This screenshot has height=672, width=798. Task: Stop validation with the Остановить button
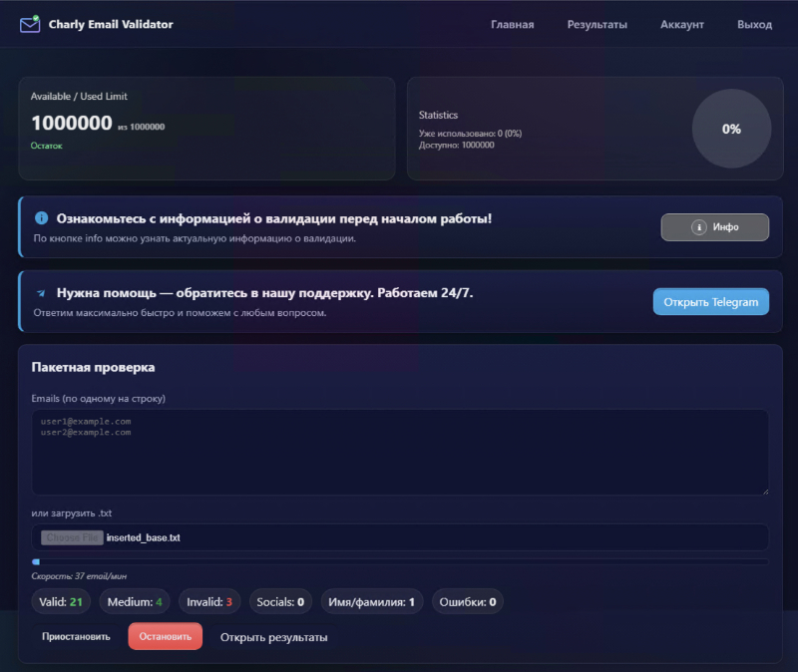[165, 636]
